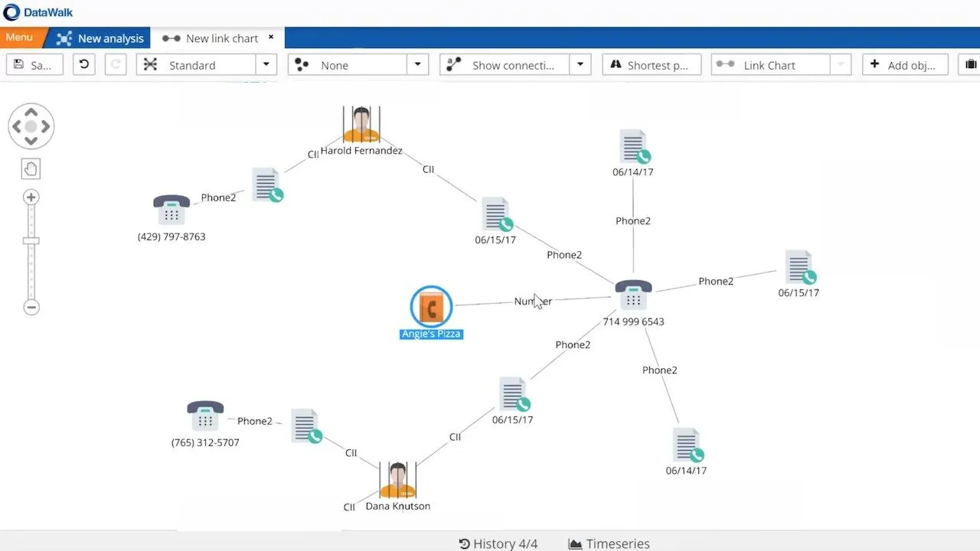The image size is (980, 551).
Task: Select the phone node labeled 714 999 6543
Action: pyautogui.click(x=632, y=295)
